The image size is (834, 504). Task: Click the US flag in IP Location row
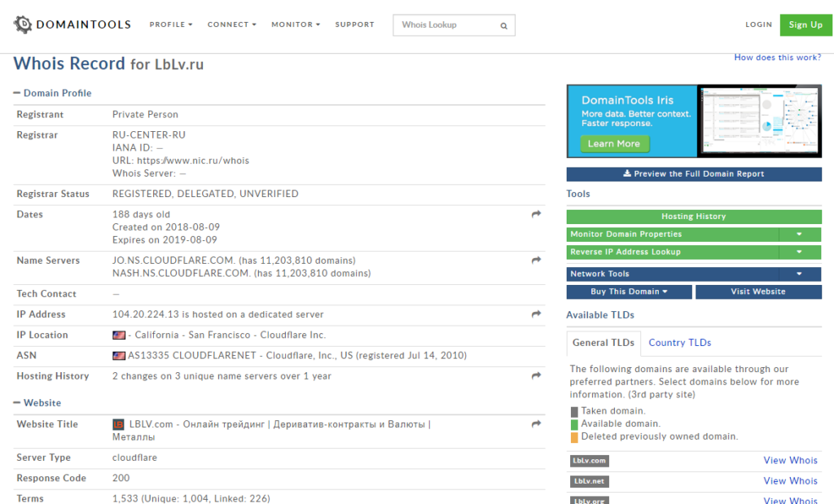[119, 335]
